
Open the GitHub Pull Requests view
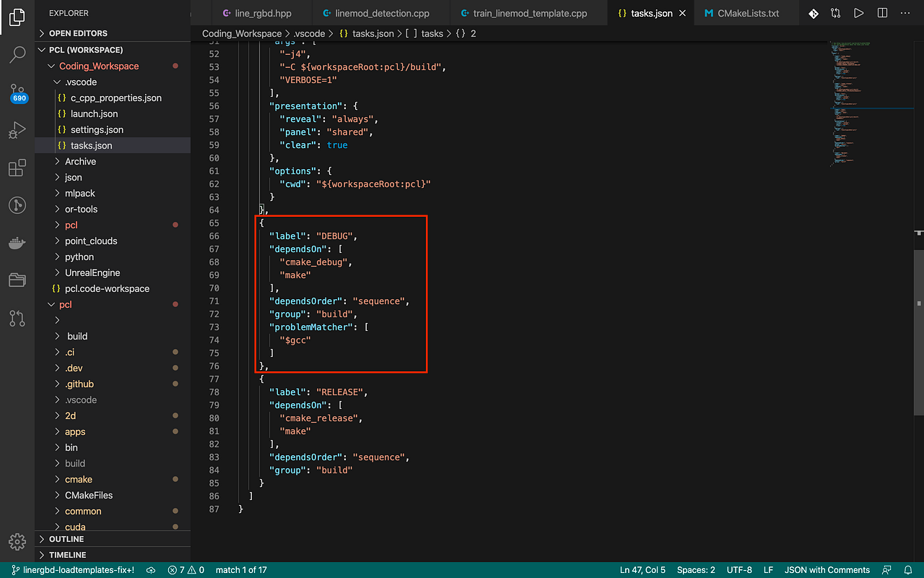point(17,319)
